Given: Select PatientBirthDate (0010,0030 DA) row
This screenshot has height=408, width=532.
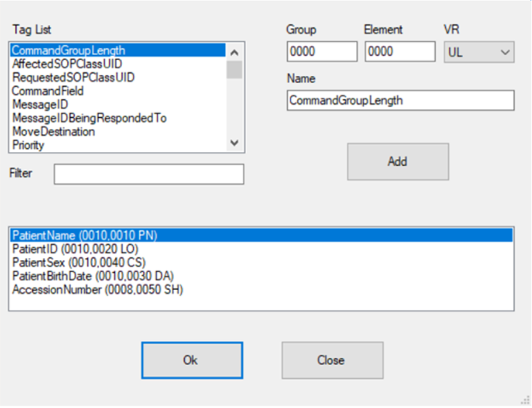Looking at the screenshot, I should tap(262, 276).
